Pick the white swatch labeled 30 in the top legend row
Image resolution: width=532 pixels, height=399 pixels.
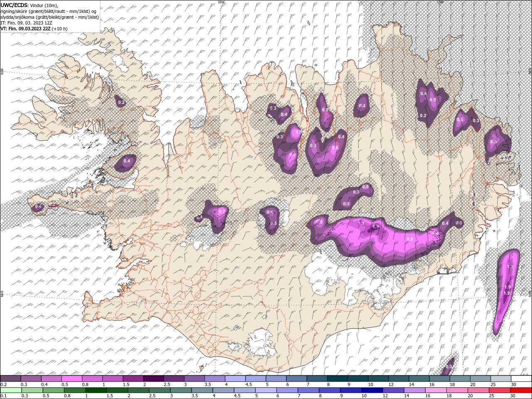point(521,379)
